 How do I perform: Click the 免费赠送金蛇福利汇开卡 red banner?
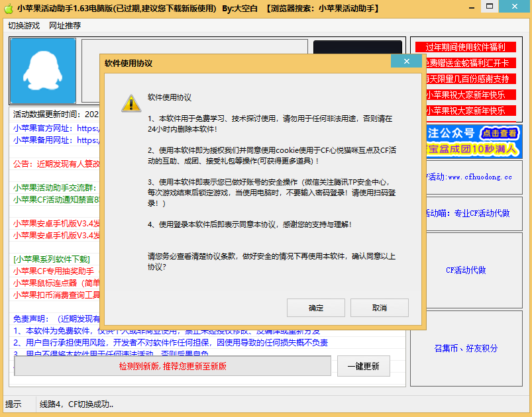point(470,63)
